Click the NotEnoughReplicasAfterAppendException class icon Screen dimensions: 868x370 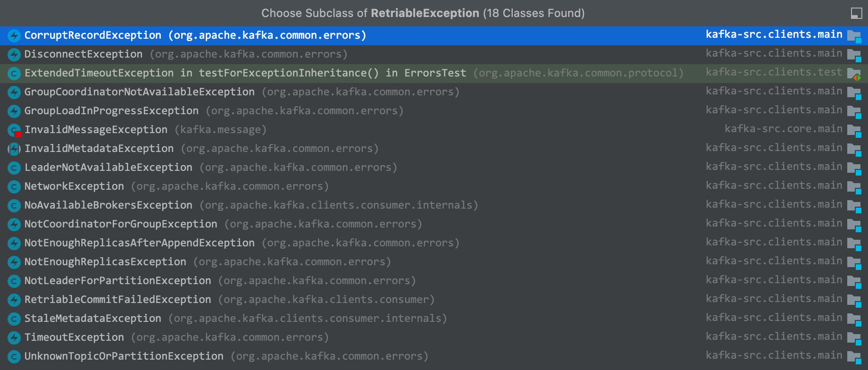pyautogui.click(x=14, y=243)
